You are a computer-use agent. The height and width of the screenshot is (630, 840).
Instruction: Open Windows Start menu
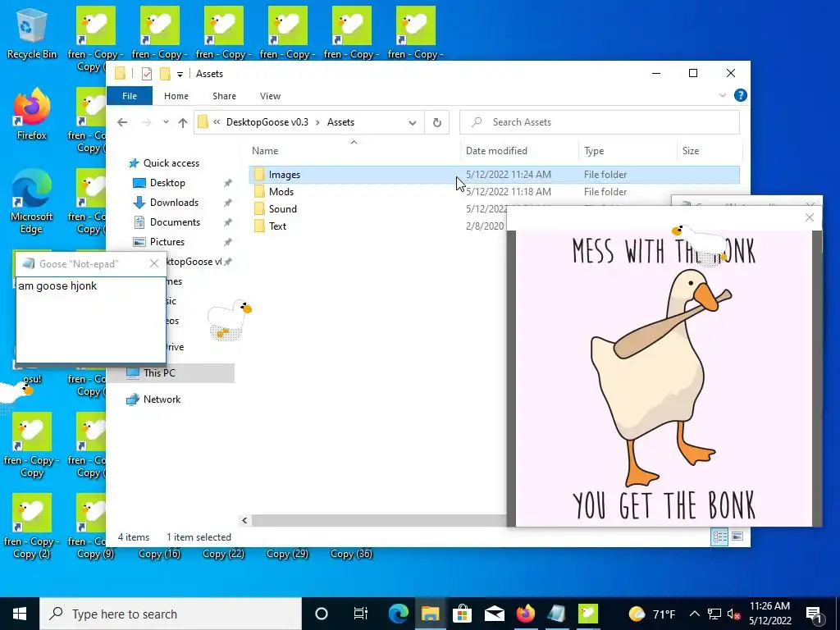click(20, 614)
